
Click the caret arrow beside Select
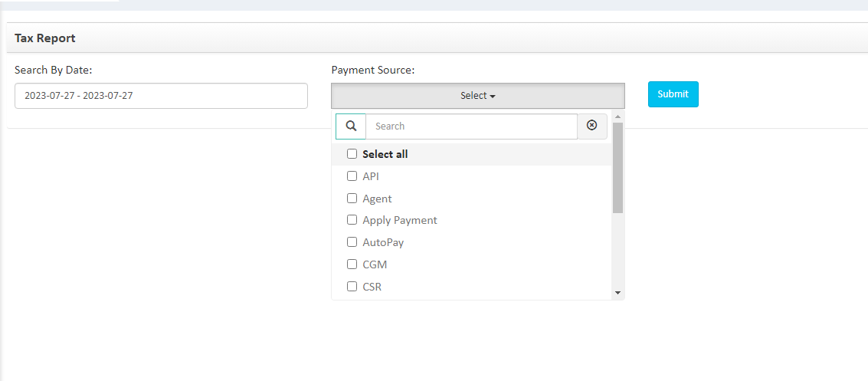click(x=493, y=97)
